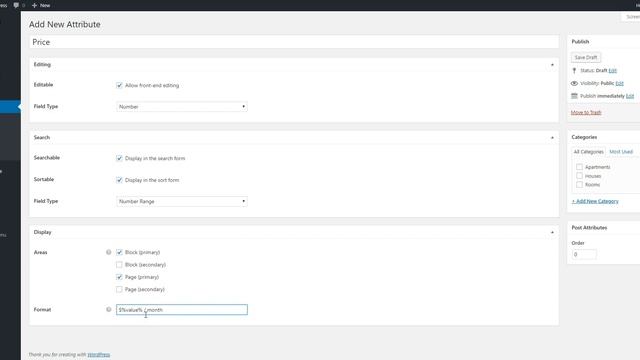The width and height of the screenshot is (640, 360).
Task: Click the calendar icon beside Publish immediately
Action: pos(574,96)
